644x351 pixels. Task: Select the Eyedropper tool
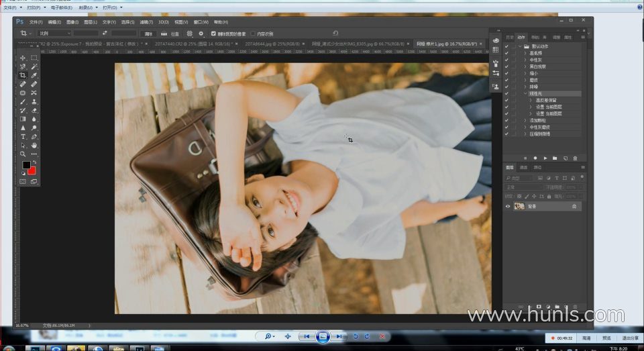pos(34,75)
